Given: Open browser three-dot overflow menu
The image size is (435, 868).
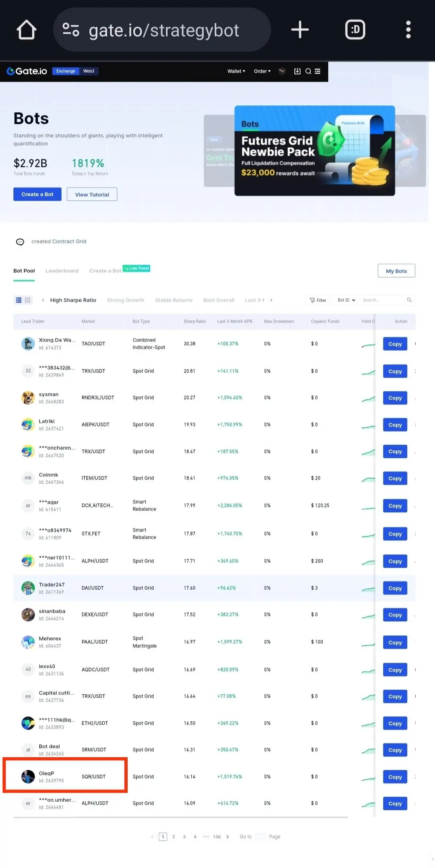Looking at the screenshot, I should (408, 30).
